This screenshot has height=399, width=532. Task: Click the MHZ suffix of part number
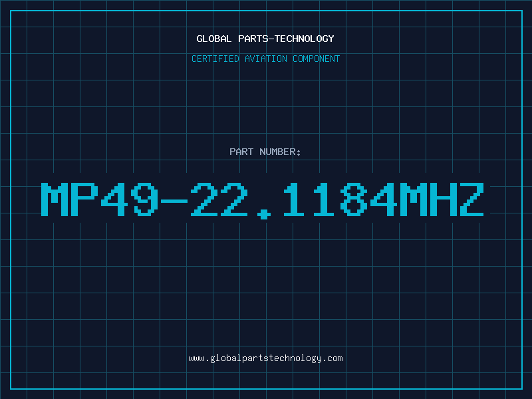[x=442, y=199]
